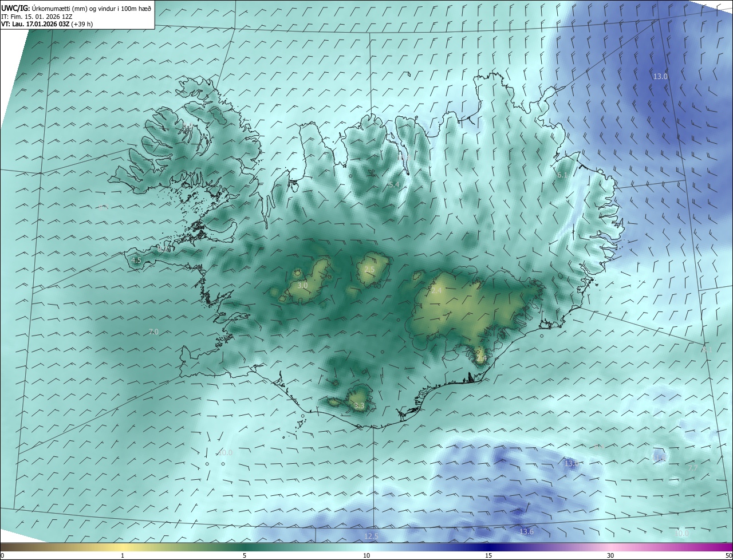Click the 13.6 value label
Image resolution: width=733 pixels, height=560 pixels.
526,532
